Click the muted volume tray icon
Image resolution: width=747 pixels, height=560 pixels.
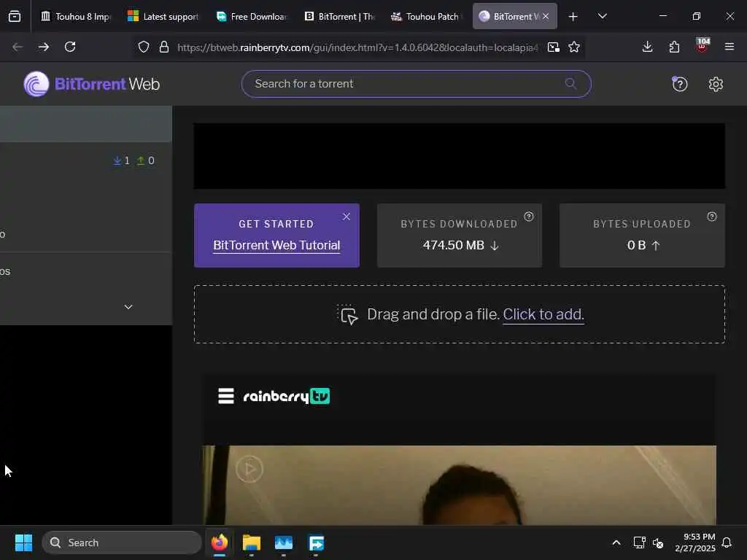pos(658,542)
